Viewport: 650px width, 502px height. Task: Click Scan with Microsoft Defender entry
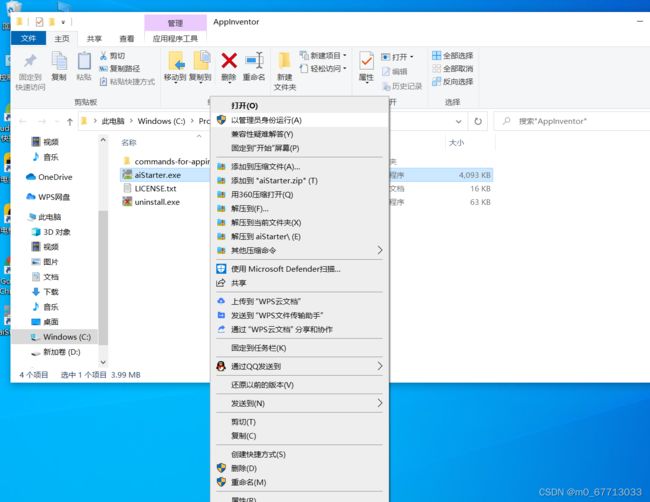click(x=299, y=269)
